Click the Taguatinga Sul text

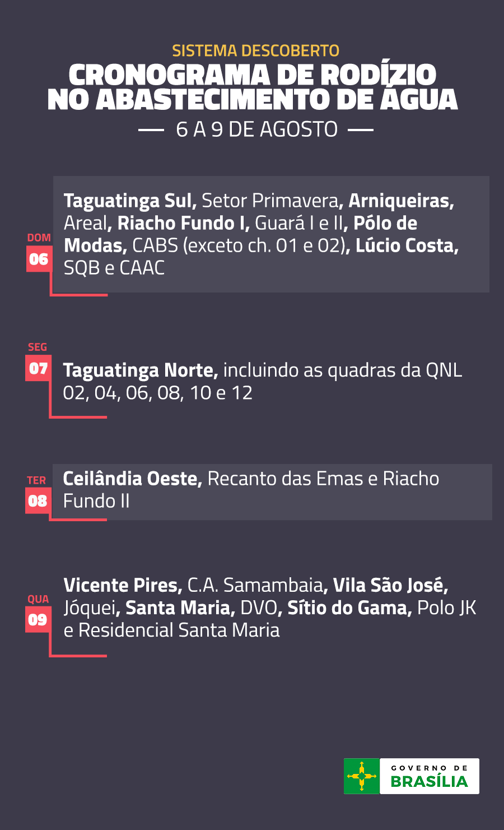click(130, 201)
